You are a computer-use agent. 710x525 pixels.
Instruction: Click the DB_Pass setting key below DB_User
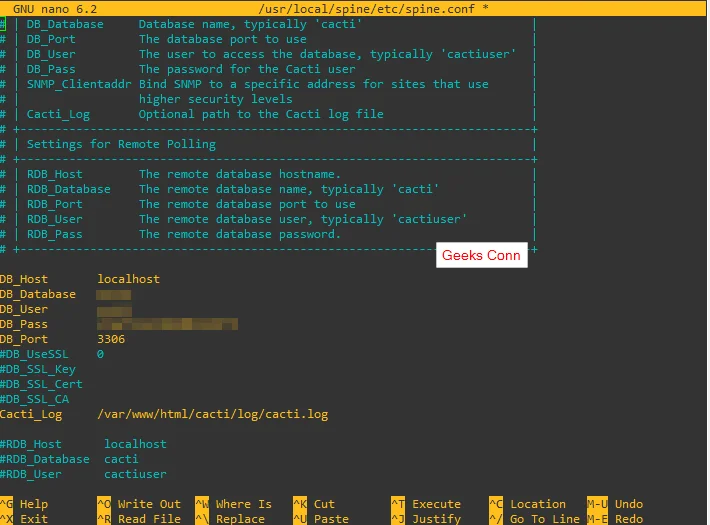[x=24, y=324]
